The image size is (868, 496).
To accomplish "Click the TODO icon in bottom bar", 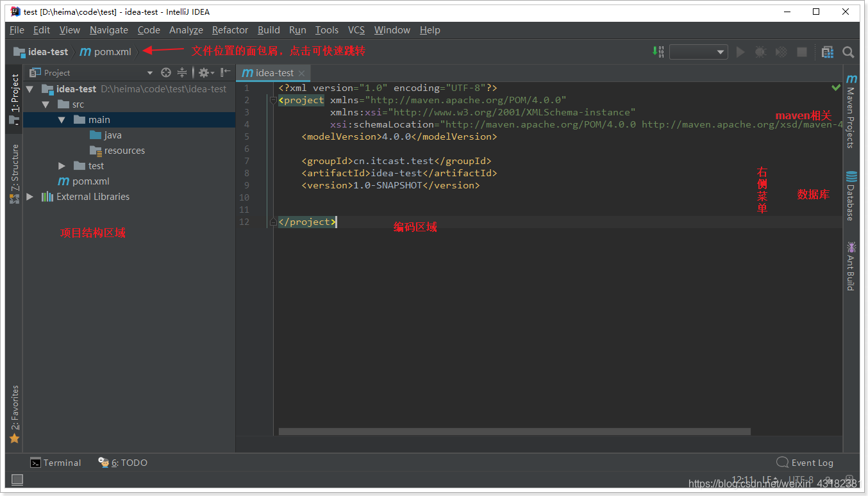I will (x=103, y=463).
